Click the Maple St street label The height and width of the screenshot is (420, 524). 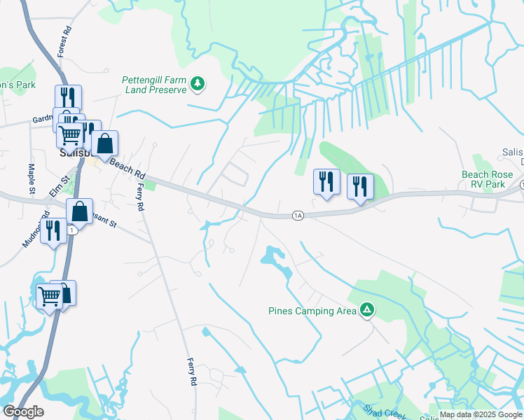click(32, 178)
